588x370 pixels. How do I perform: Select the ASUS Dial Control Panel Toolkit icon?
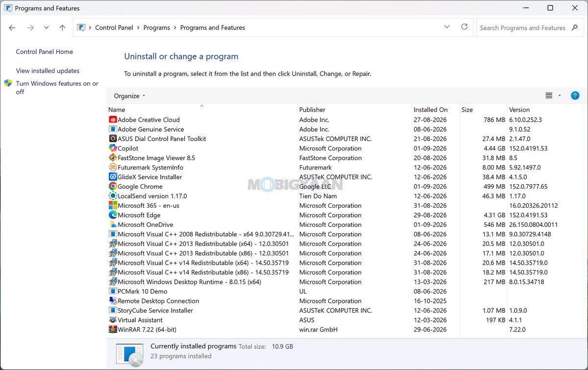point(113,139)
